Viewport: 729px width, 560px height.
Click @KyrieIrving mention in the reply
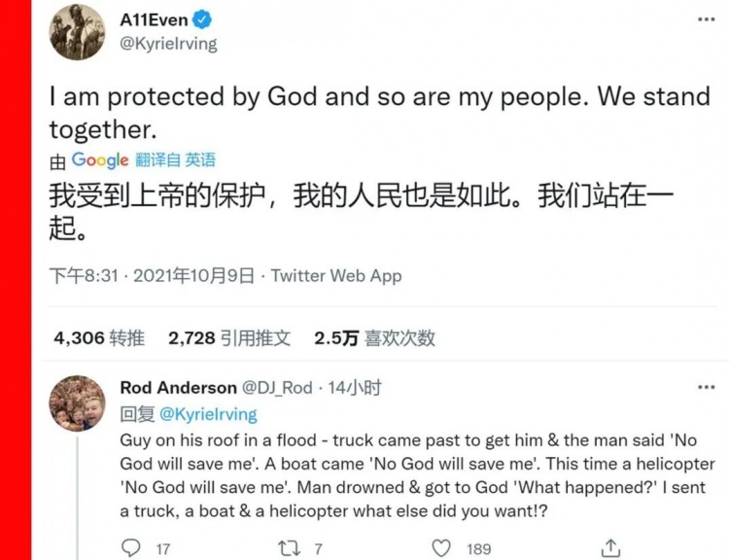coord(208,414)
